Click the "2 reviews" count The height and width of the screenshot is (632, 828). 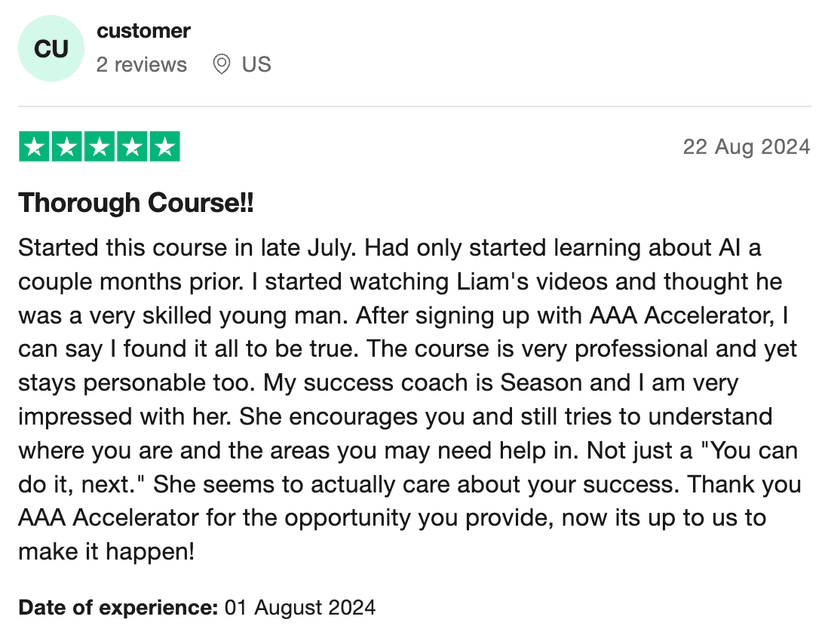pos(141,65)
